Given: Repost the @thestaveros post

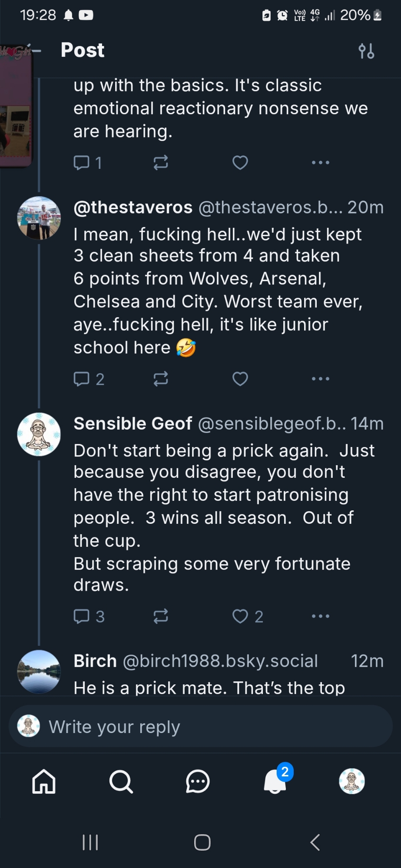Looking at the screenshot, I should click(x=161, y=379).
